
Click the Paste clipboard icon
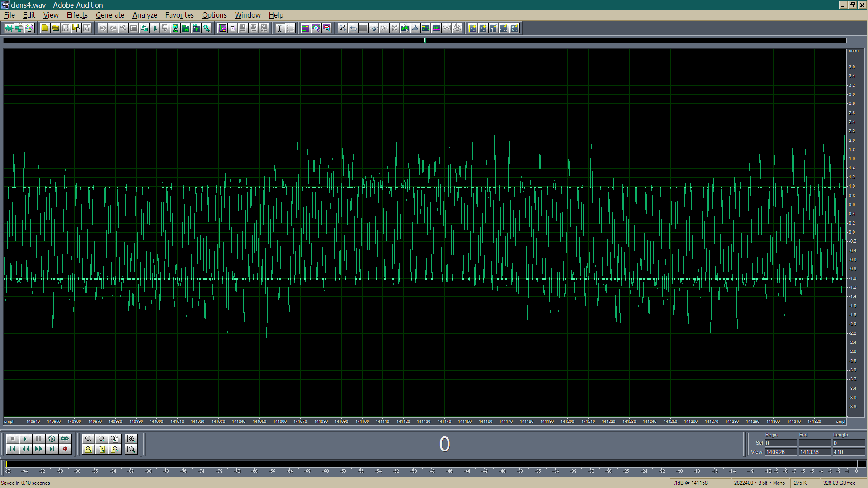165,28
